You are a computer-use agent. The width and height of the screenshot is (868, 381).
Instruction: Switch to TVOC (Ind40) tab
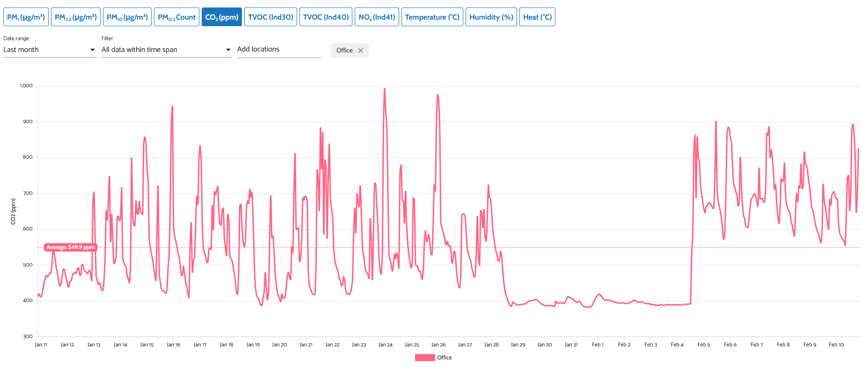pos(326,17)
